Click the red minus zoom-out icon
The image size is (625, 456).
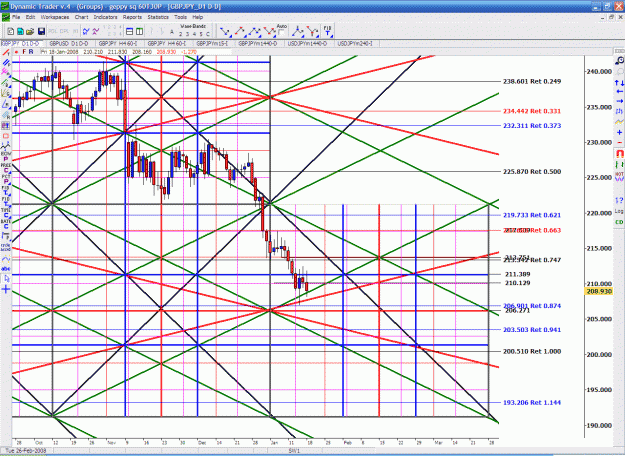pos(619,142)
